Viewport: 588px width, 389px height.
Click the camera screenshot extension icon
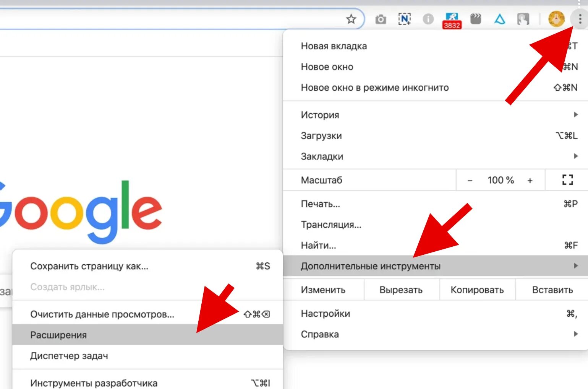[x=381, y=19]
